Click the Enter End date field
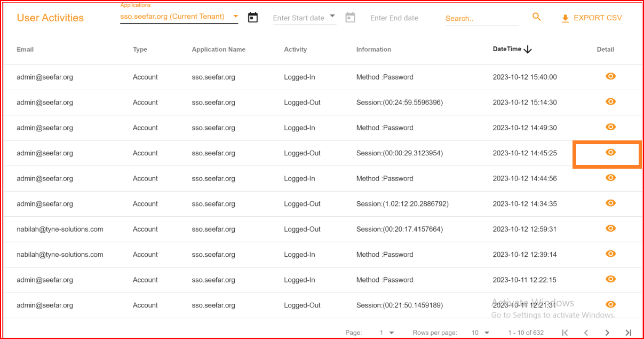Image resolution: width=644 pixels, height=339 pixels. tap(394, 18)
